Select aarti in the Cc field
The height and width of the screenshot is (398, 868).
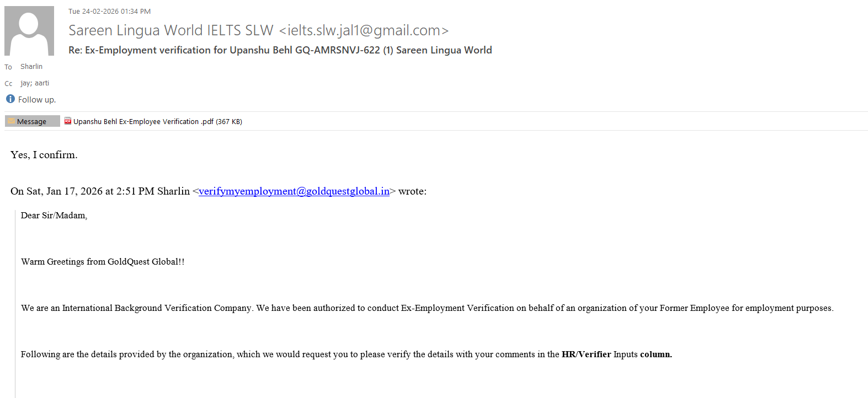coord(42,83)
